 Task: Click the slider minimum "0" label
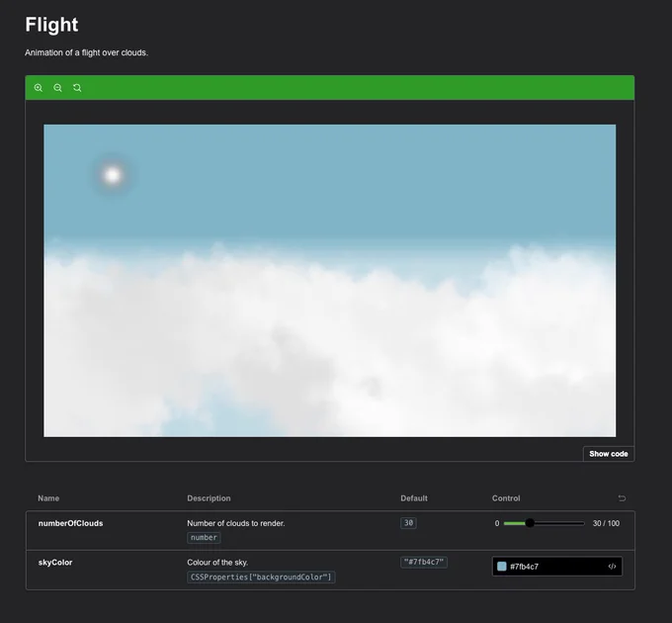click(497, 523)
